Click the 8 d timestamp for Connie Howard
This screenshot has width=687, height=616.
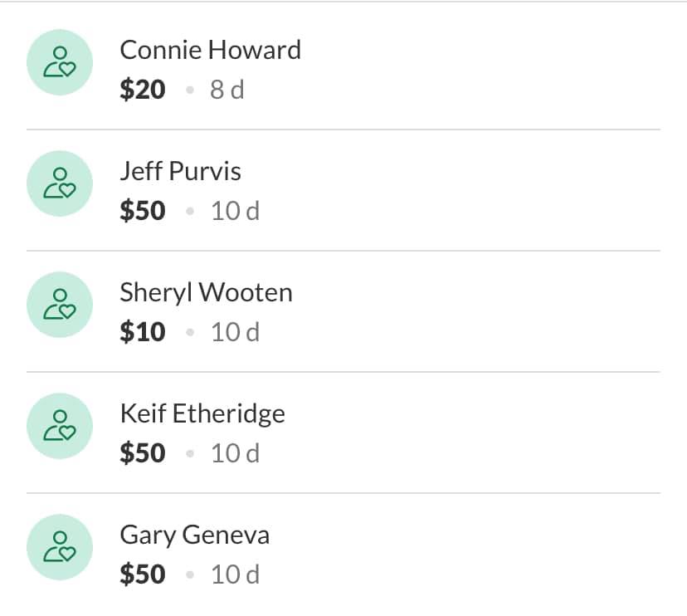pos(227,90)
